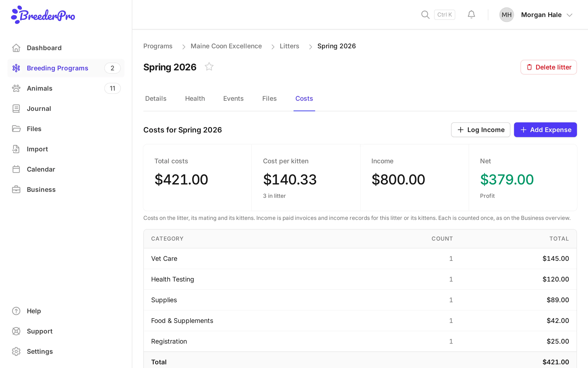Click the Delete litter button
Viewport: 588px width, 368px height.
click(x=548, y=67)
